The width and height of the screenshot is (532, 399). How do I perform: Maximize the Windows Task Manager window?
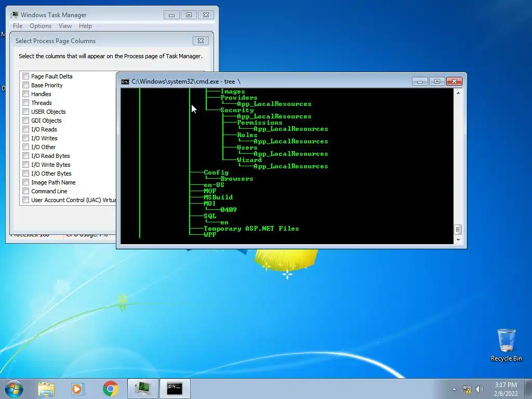pyautogui.click(x=189, y=15)
